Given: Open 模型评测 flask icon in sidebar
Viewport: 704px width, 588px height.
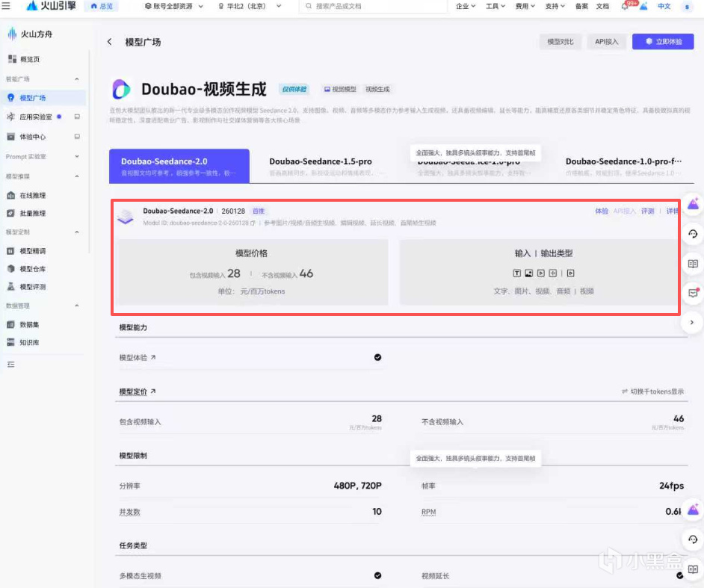Looking at the screenshot, I should click(x=10, y=286).
